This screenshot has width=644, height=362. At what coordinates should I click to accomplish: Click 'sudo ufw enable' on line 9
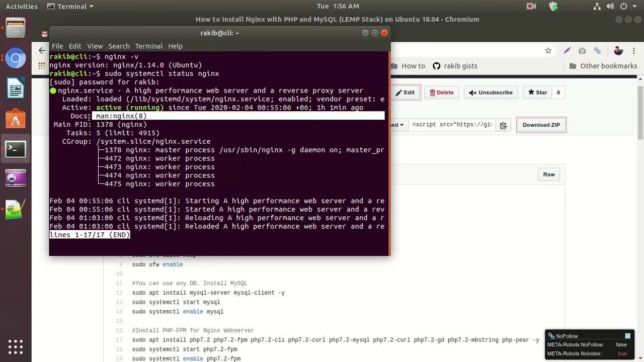tap(157, 264)
